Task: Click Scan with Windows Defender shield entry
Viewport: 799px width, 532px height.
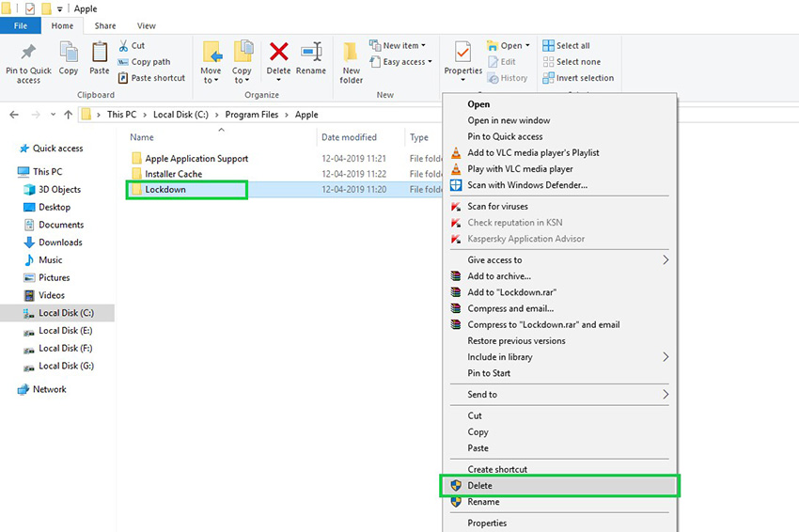Action: pyautogui.click(x=526, y=185)
